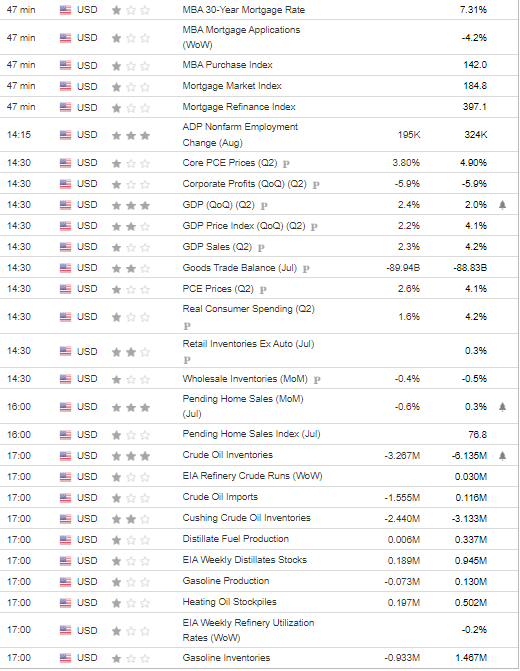Image resolution: width=520 pixels, height=671 pixels.
Task: Click the 324K value for ADP Nonfarm Employment
Action: (x=475, y=135)
